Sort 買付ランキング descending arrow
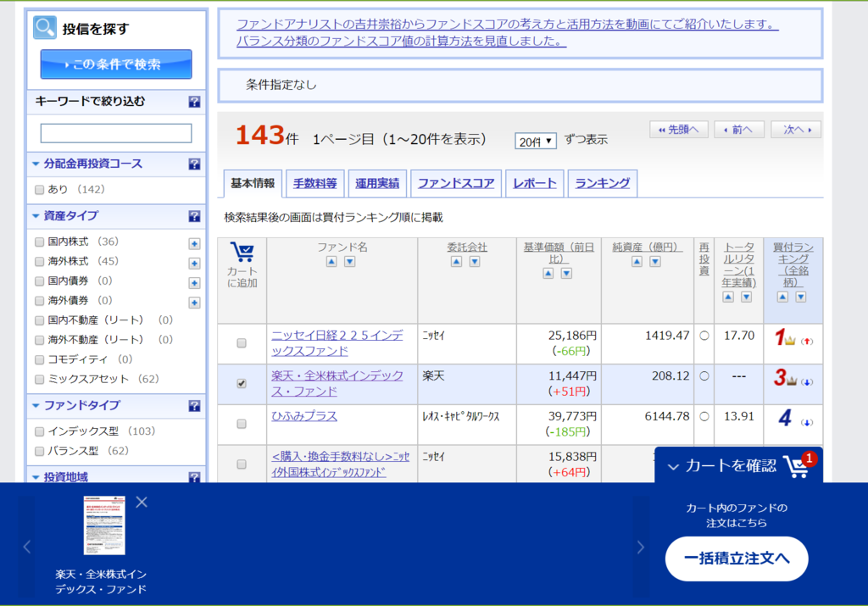 tap(801, 297)
